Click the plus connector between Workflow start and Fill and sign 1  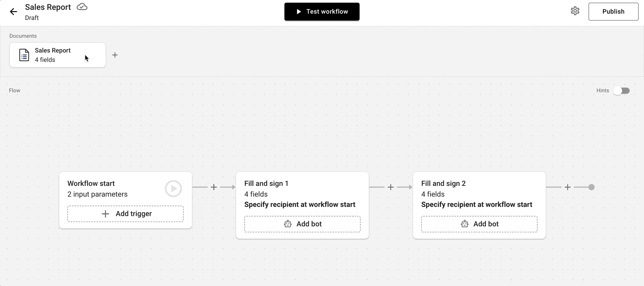tap(213, 188)
